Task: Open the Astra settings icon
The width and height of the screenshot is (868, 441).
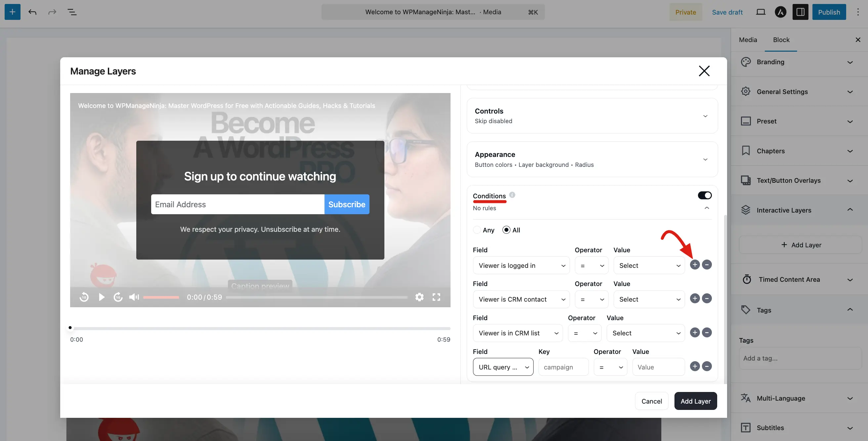Action: pyautogui.click(x=780, y=12)
